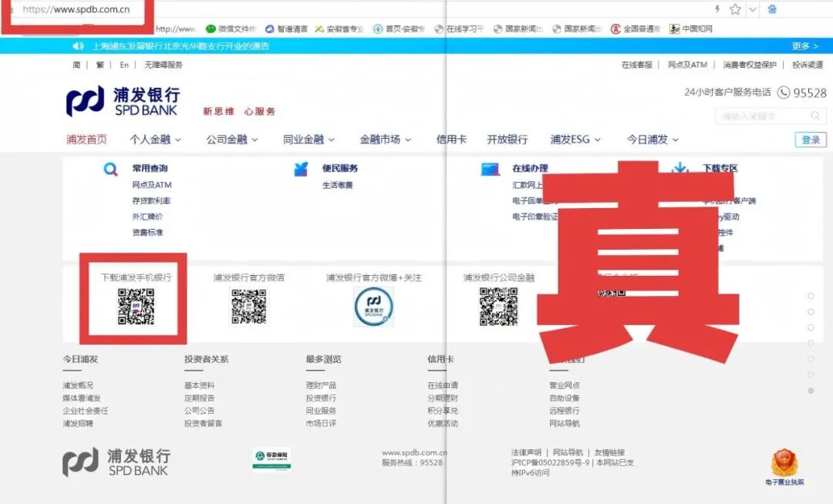Viewport: 833px width, 504px height.
Task: Click the 电子营业执照 badge icon
Action: tap(785, 462)
